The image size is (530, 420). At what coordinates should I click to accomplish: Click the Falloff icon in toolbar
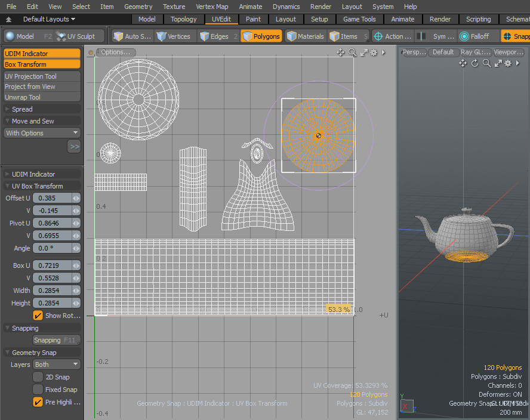[x=474, y=36]
